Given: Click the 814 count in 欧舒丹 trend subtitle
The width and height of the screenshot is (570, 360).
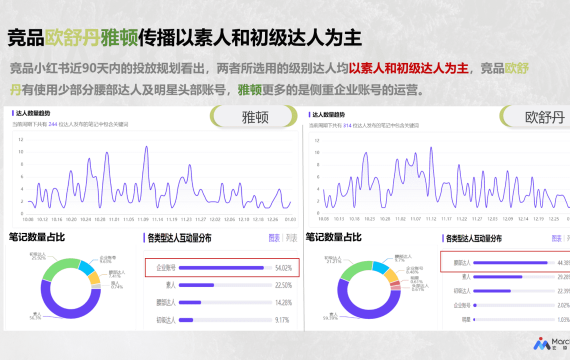Looking at the screenshot, I should coord(348,125).
